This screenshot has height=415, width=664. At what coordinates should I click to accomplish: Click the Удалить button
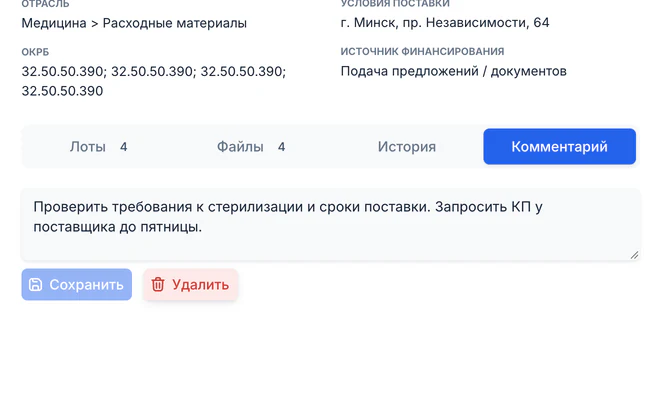coord(191,285)
